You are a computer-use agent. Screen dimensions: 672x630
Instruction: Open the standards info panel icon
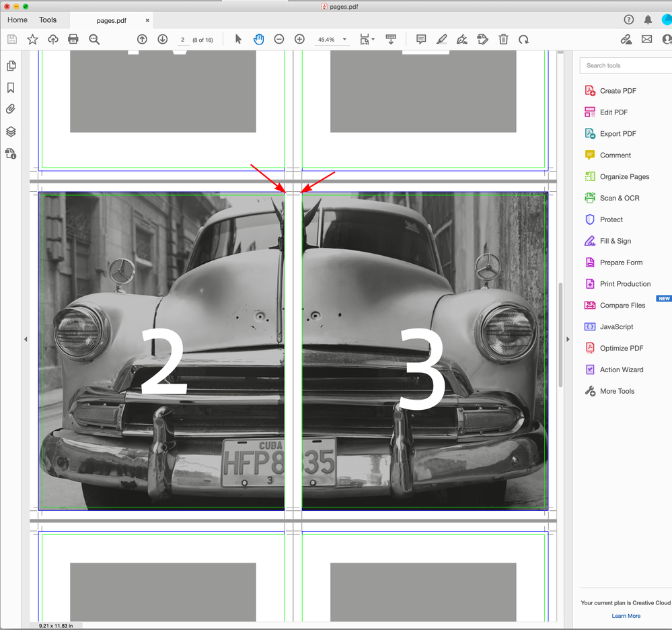point(11,153)
